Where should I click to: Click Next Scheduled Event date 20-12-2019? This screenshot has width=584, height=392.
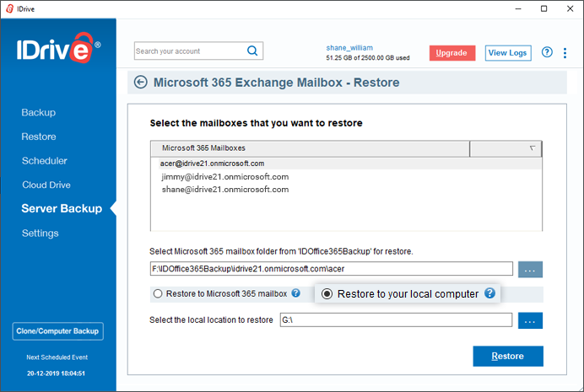pyautogui.click(x=56, y=373)
